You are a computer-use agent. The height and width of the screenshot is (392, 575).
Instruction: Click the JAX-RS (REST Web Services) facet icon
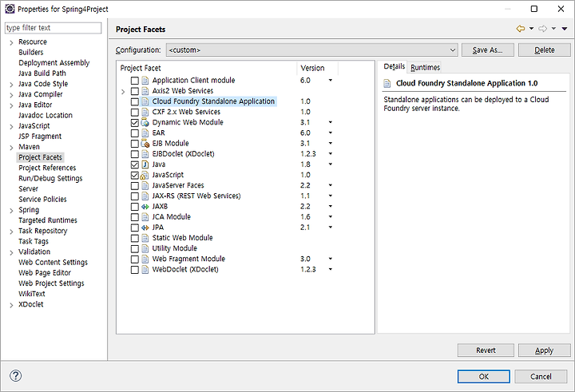pyautogui.click(x=145, y=196)
